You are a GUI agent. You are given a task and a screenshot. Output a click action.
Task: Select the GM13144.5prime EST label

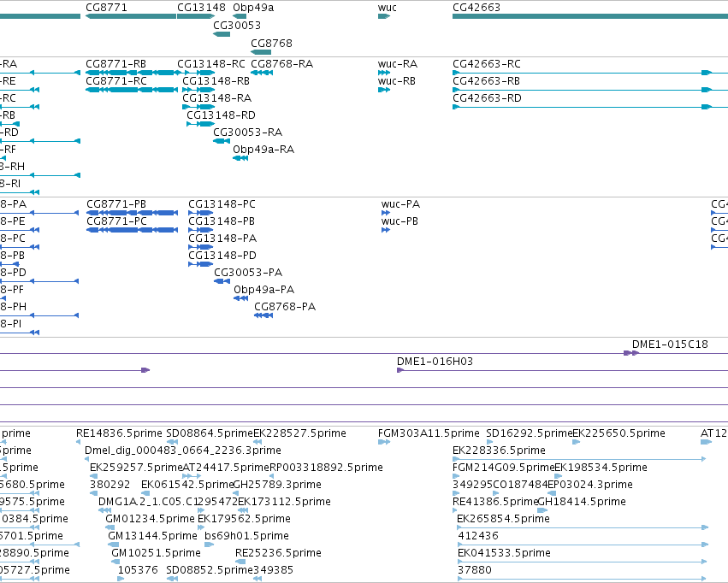pyautogui.click(x=153, y=536)
